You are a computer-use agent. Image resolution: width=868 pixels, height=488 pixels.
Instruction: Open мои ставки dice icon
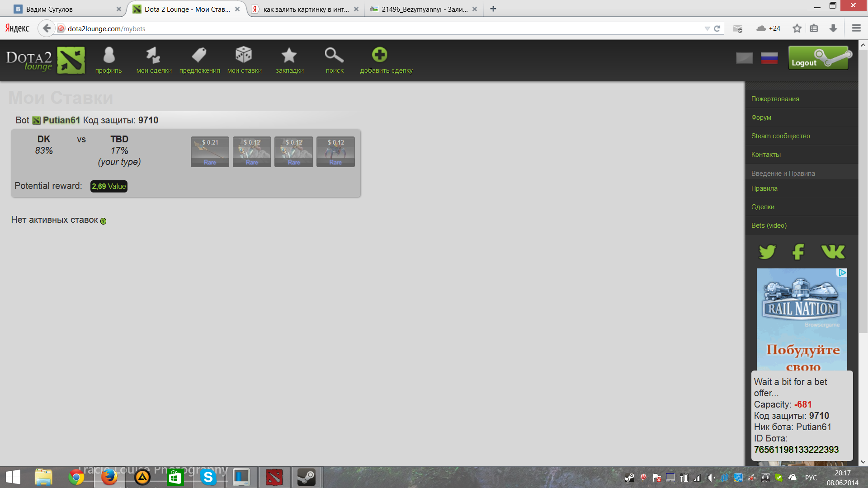coord(244,56)
